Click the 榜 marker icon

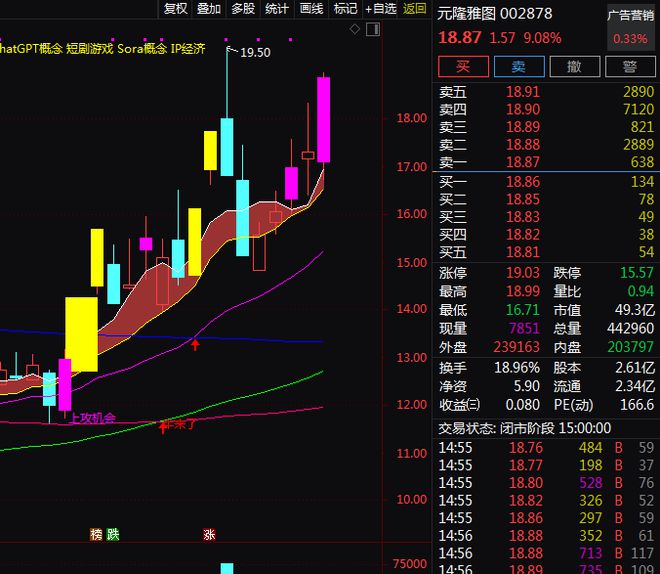click(x=96, y=534)
